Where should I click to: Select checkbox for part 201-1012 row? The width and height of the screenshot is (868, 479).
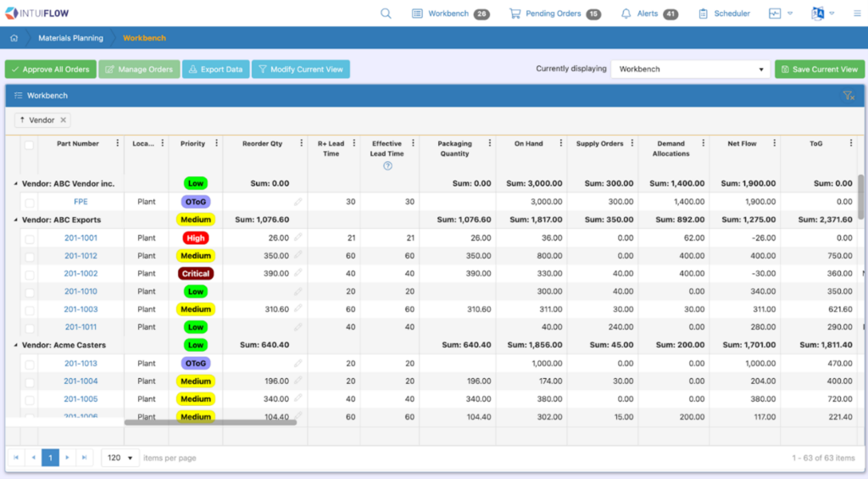30,256
